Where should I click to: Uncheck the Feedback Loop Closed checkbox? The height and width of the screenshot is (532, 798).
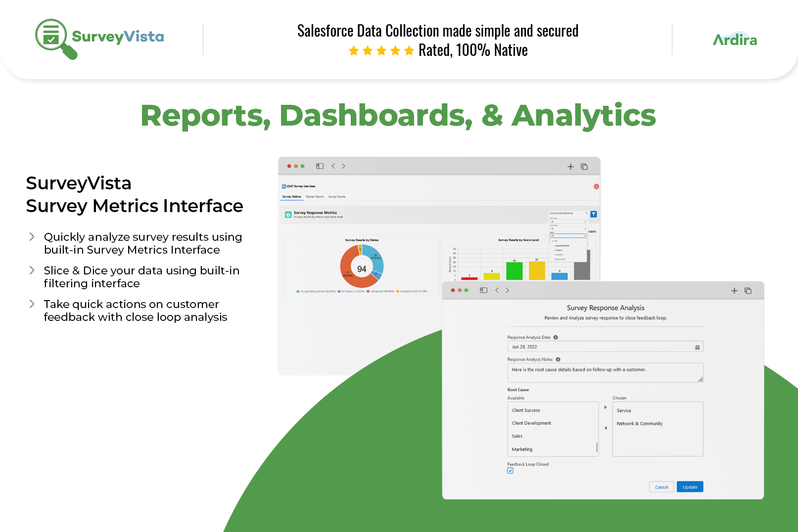point(510,471)
